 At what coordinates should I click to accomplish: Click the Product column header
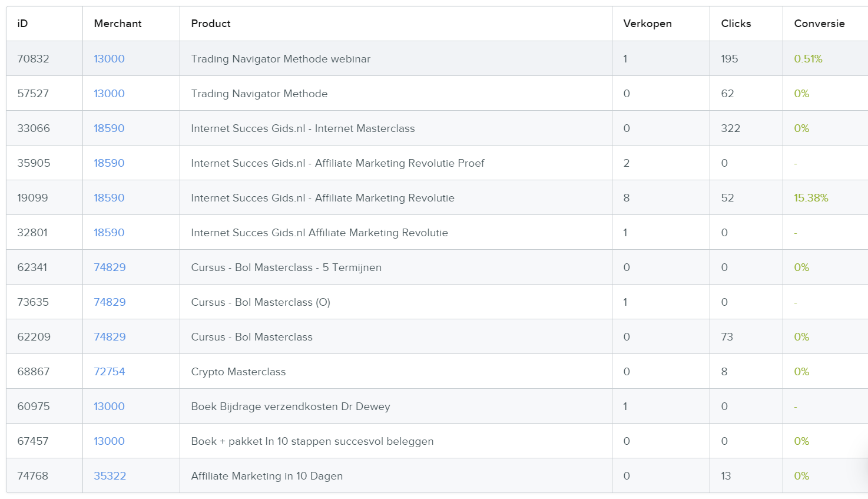211,24
